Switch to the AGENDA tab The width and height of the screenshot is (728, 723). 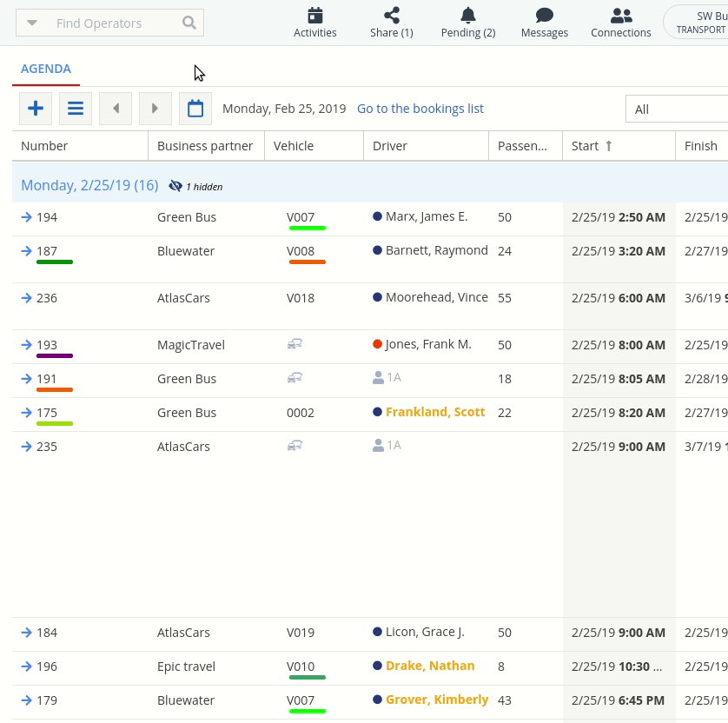pyautogui.click(x=46, y=70)
